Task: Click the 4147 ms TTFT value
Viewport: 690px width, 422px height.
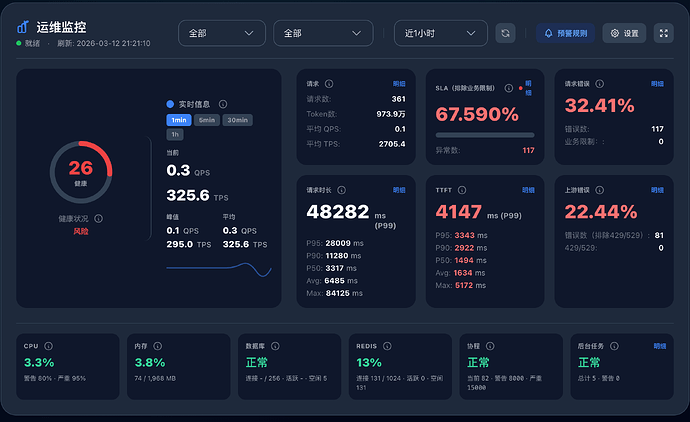Action: pyautogui.click(x=459, y=212)
